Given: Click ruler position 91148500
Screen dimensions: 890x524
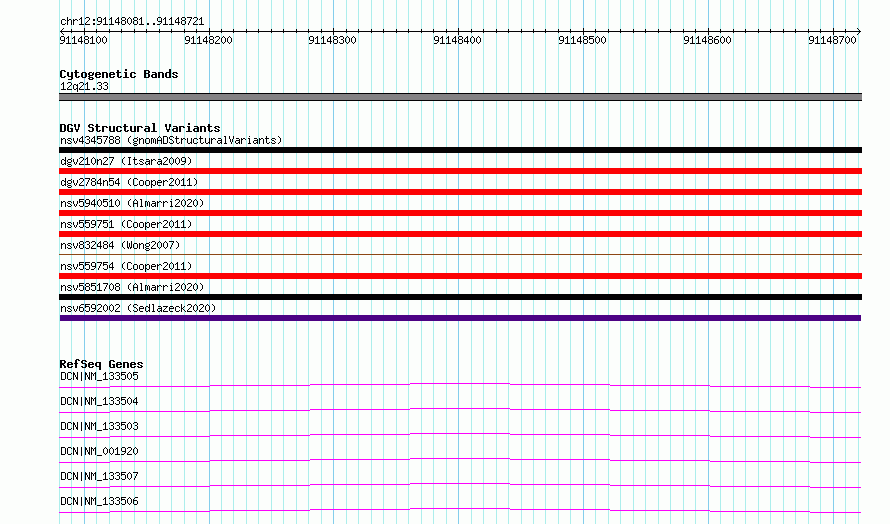Looking at the screenshot, I should (x=582, y=40).
